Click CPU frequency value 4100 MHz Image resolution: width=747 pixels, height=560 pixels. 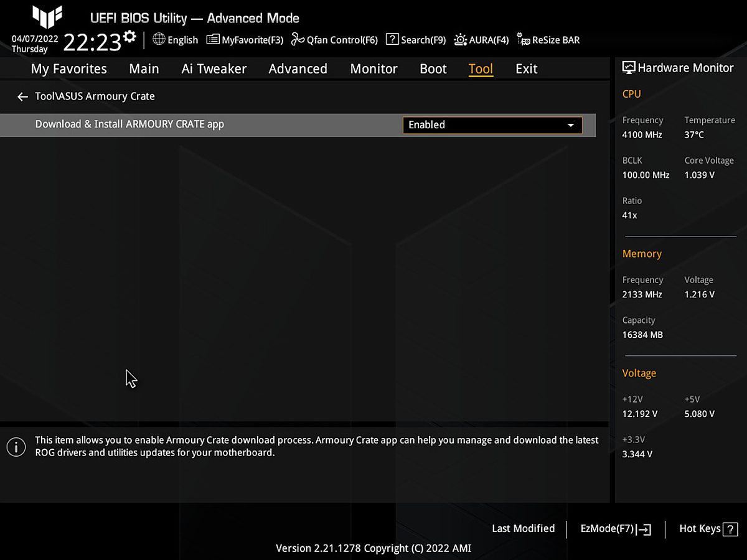[642, 135]
